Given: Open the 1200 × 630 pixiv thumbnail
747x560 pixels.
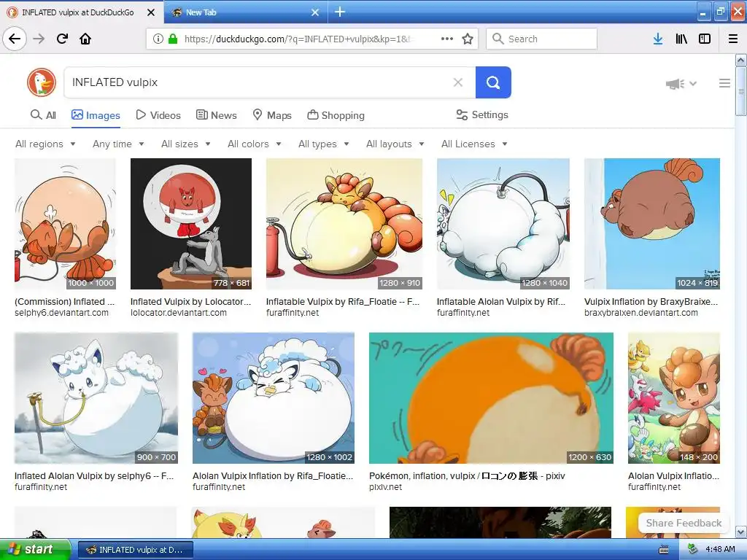Looking at the screenshot, I should click(491, 398).
